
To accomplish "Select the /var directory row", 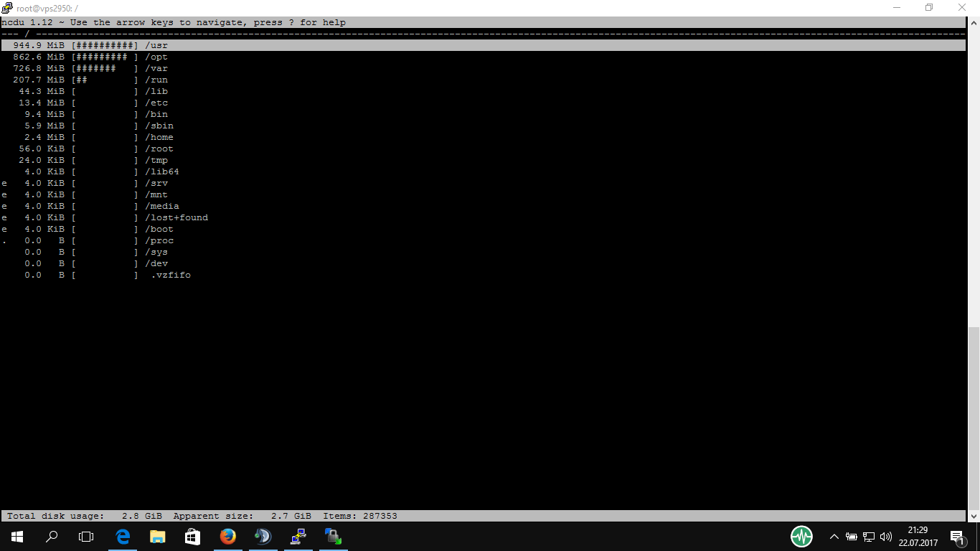I will tap(156, 68).
